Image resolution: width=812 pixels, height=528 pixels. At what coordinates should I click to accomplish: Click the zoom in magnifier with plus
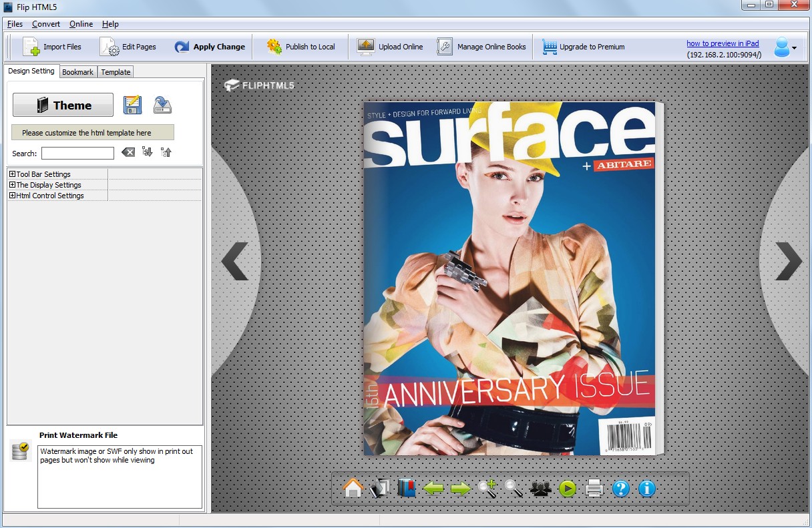pyautogui.click(x=487, y=489)
